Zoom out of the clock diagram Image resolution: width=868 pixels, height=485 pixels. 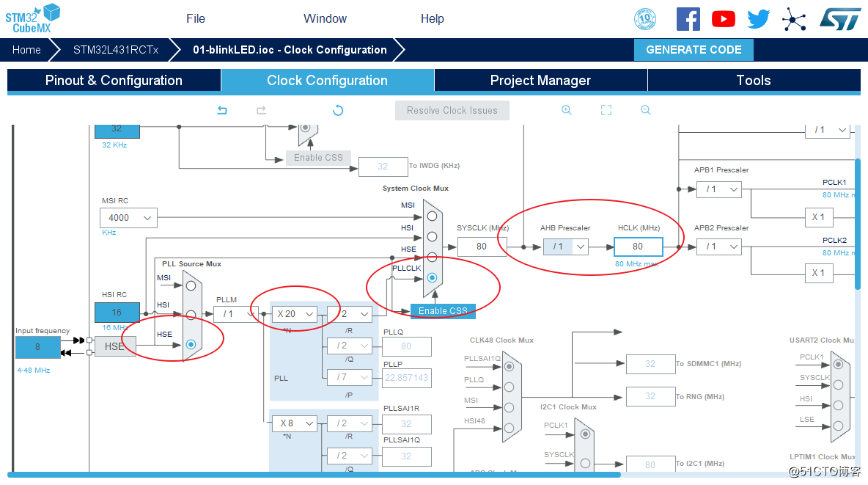[x=645, y=110]
